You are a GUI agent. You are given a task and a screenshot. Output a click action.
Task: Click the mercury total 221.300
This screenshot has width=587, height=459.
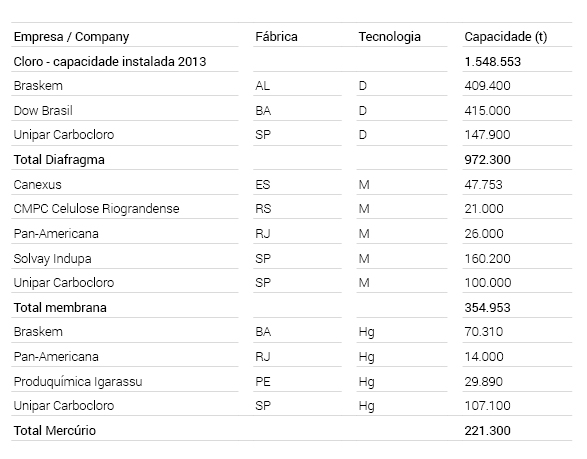pos(487,431)
